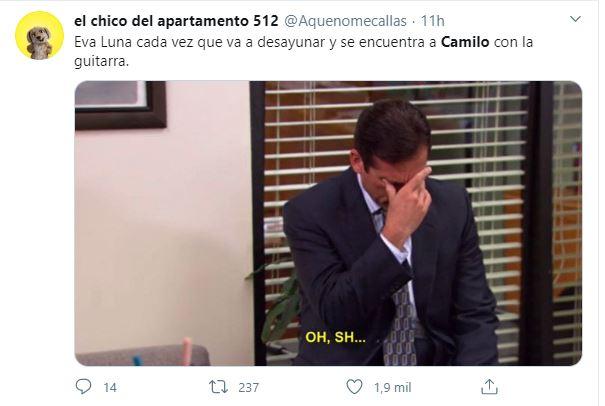Image resolution: width=605 pixels, height=406 pixels.
Task: Open the share upload icon
Action: click(x=489, y=387)
